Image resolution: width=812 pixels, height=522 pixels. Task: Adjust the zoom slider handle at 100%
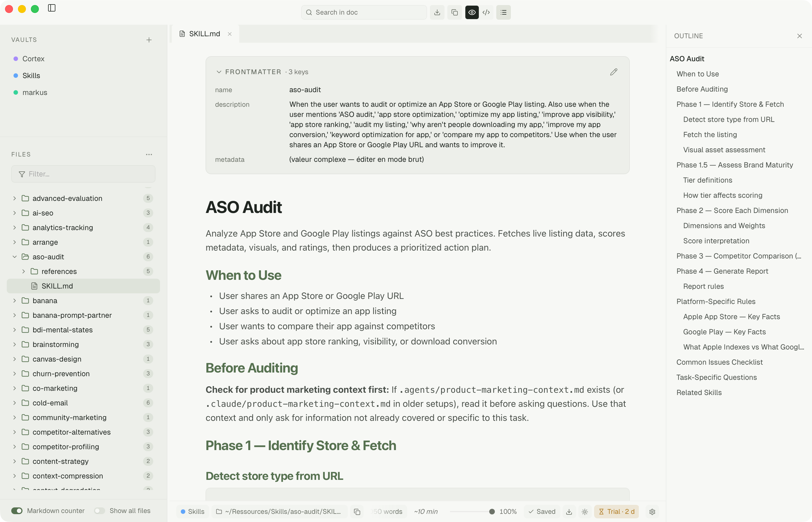coord(491,512)
